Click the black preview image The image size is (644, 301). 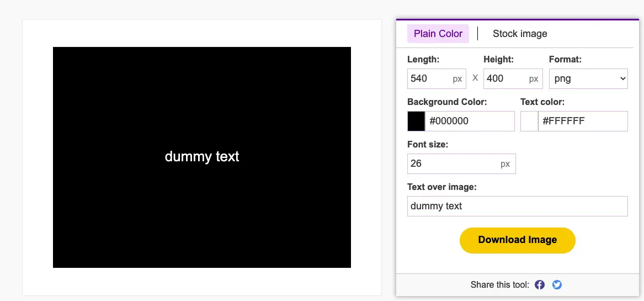201,157
